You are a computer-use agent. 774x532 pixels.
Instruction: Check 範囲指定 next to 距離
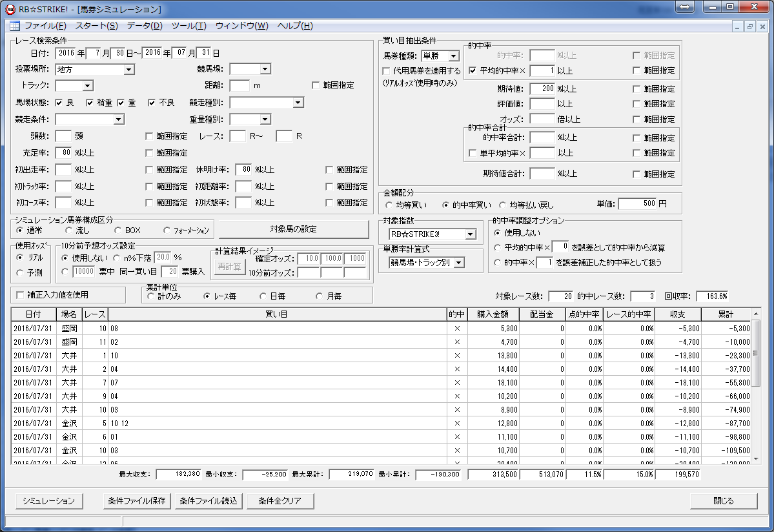tap(316, 85)
